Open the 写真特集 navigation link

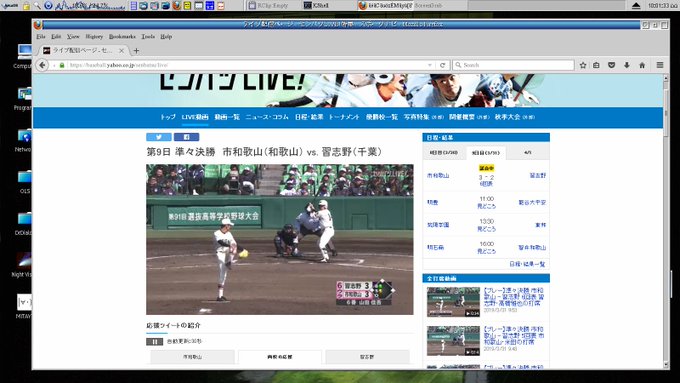(424, 117)
